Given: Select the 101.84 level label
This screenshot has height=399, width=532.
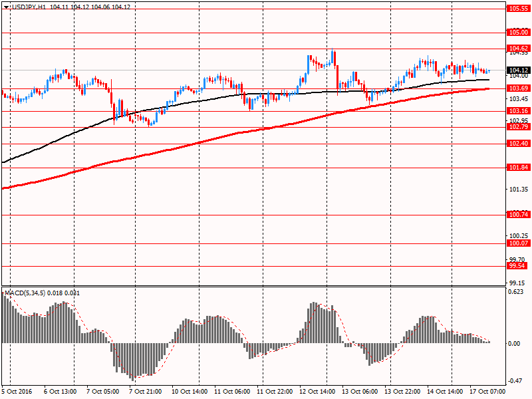Looking at the screenshot, I should 519,168.
